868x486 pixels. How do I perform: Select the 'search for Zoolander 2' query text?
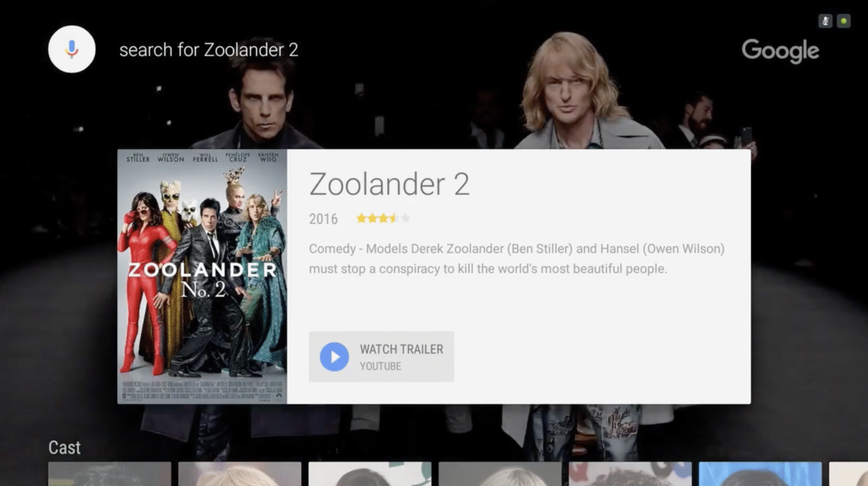point(208,50)
